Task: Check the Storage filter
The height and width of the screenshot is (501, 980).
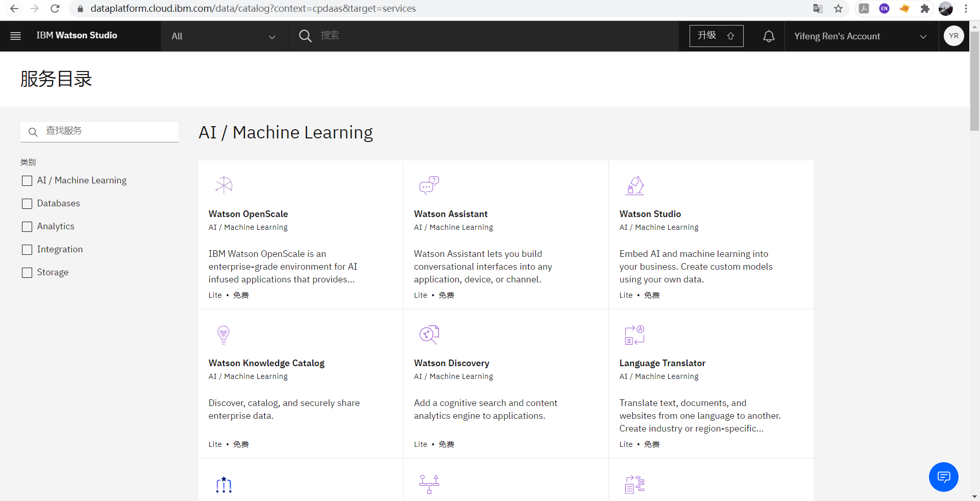Action: tap(27, 273)
